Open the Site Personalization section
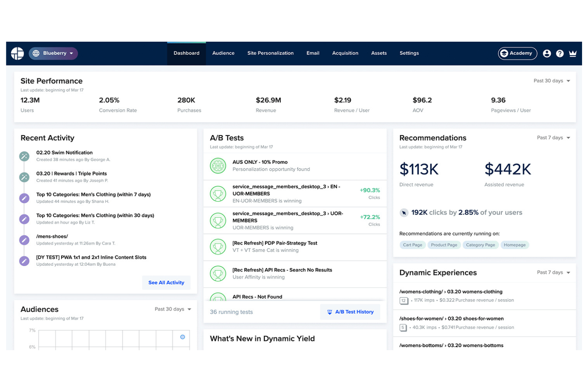This screenshot has height=392, width=588. pos(271,53)
